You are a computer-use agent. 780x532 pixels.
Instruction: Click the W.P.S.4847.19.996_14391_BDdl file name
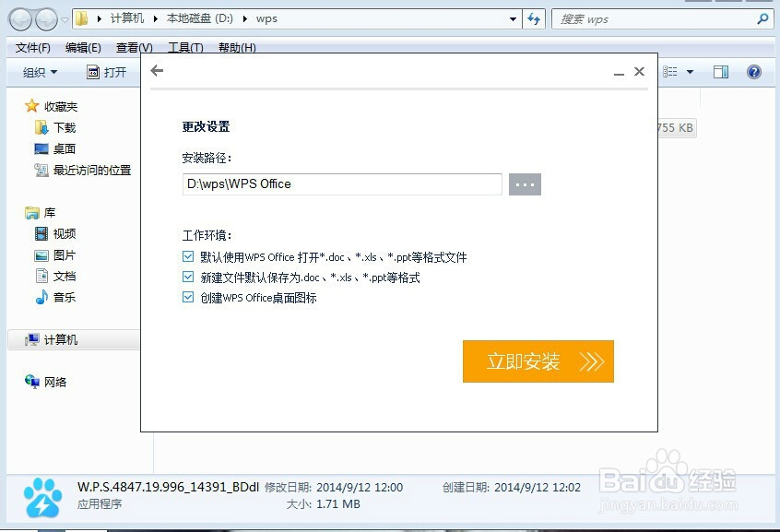(168, 487)
